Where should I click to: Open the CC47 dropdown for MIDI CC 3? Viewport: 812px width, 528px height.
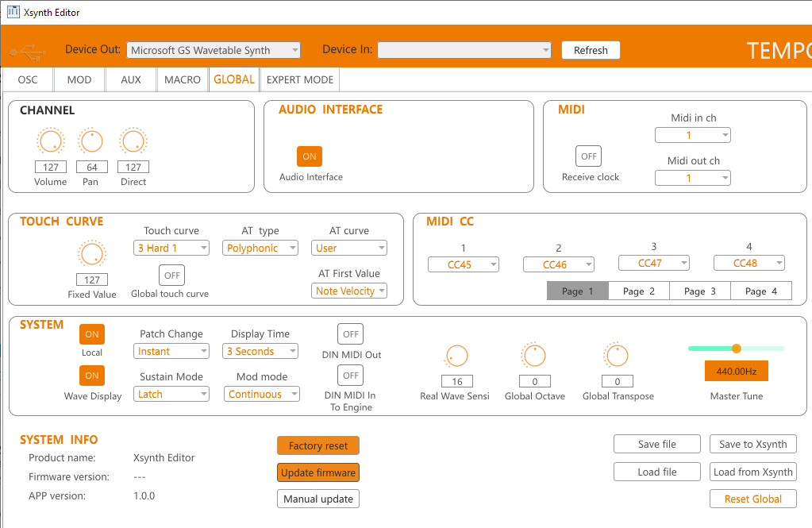pyautogui.click(x=654, y=263)
